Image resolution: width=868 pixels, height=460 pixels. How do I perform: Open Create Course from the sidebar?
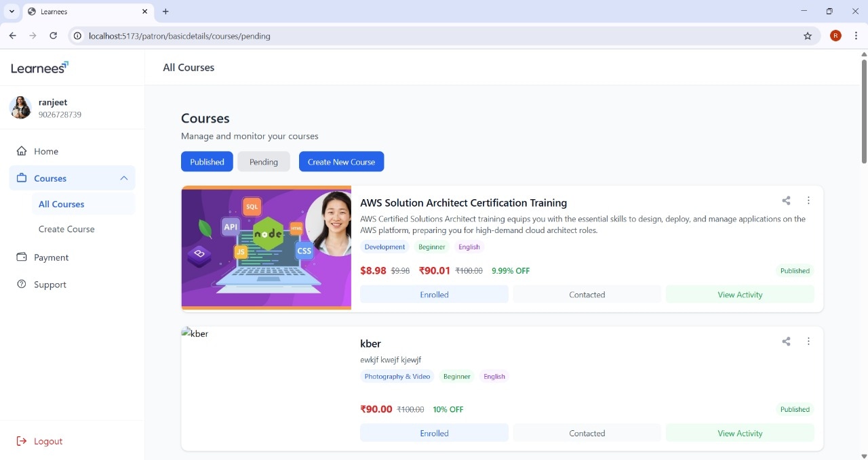66,229
